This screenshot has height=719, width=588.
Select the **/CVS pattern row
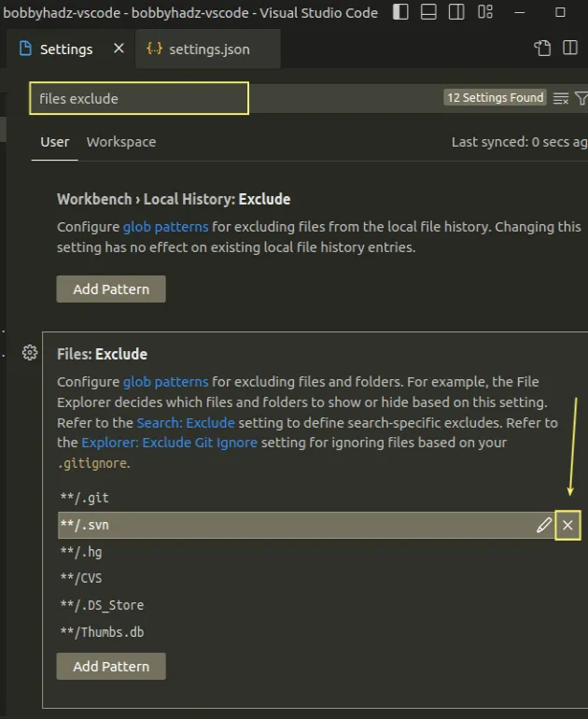319,578
